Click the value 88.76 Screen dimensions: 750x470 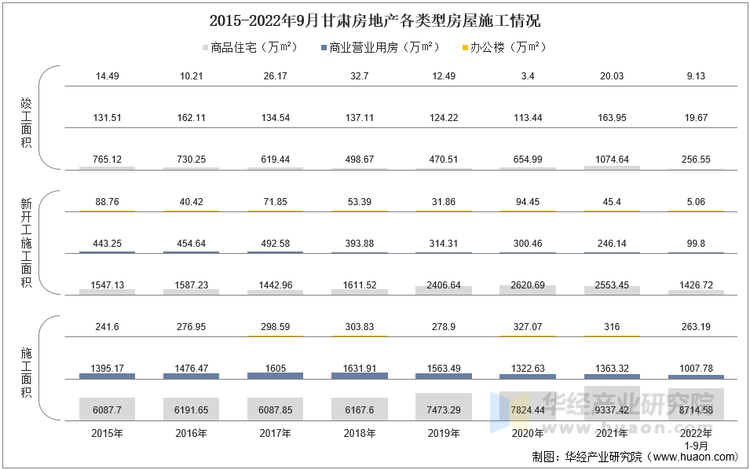107,202
